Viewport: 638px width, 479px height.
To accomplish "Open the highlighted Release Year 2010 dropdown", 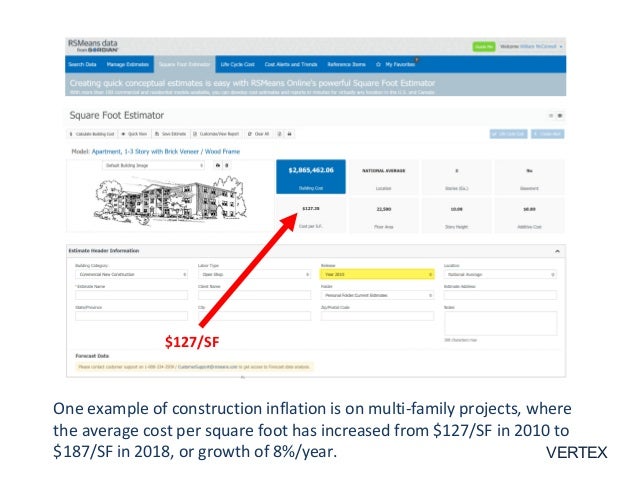I will coord(377,274).
